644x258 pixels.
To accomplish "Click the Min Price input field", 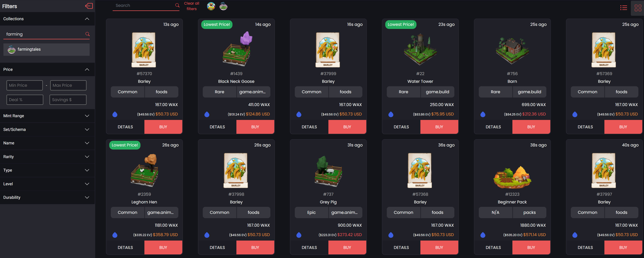I will coord(25,85).
